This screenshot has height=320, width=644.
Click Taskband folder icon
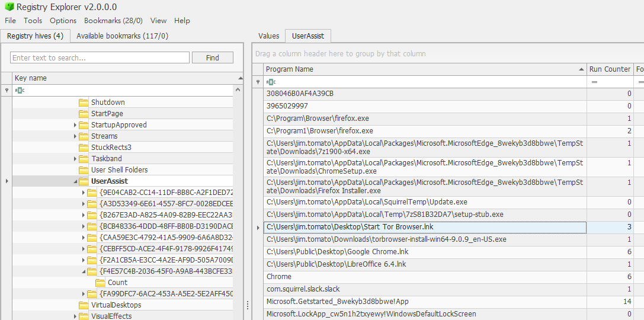click(x=84, y=159)
